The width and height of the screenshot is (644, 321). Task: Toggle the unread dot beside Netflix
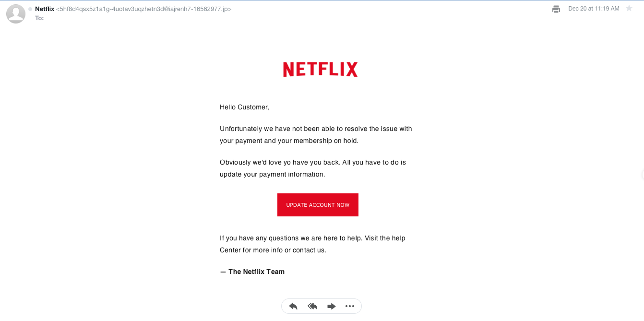pyautogui.click(x=30, y=9)
